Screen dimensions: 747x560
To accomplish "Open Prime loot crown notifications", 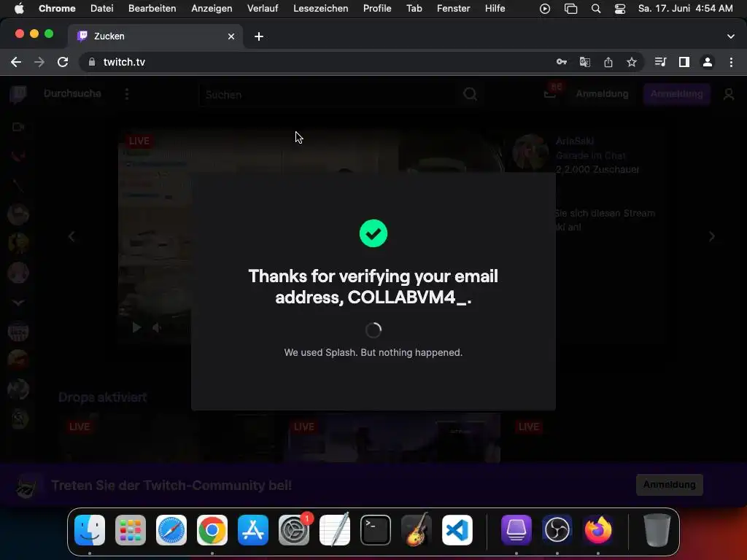I will tap(551, 93).
